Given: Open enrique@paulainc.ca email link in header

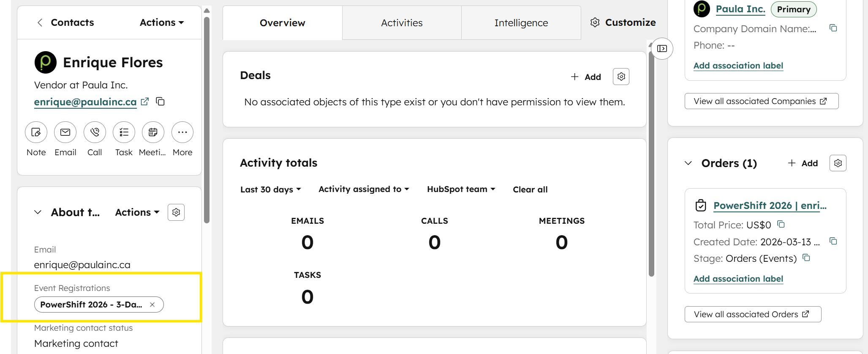Looking at the screenshot, I should 85,102.
